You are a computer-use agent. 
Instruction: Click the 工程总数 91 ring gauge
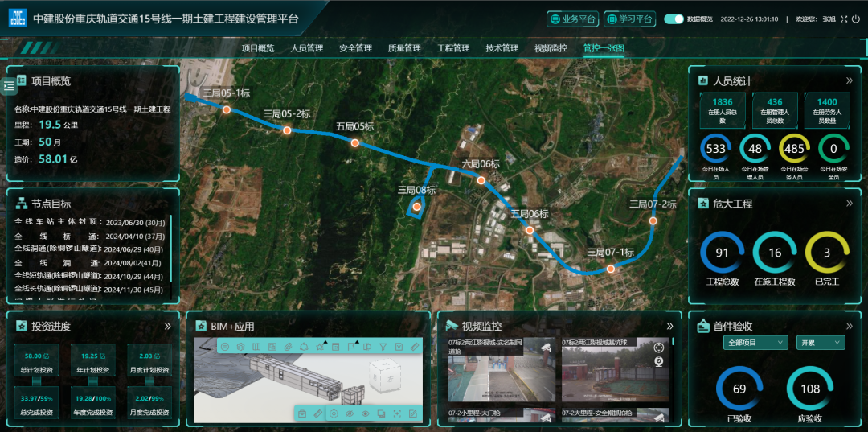(723, 253)
